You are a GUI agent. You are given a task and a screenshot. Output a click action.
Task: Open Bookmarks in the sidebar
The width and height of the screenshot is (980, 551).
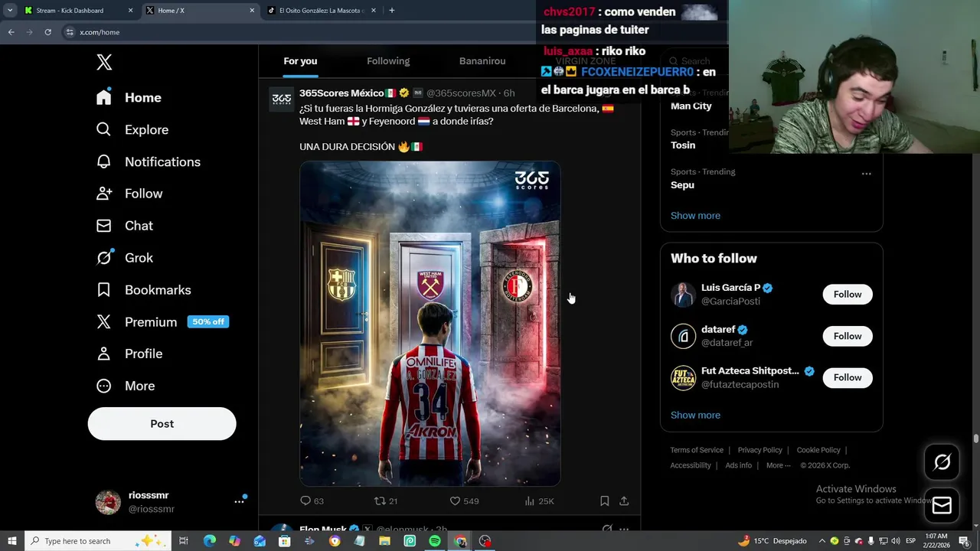click(x=143, y=290)
